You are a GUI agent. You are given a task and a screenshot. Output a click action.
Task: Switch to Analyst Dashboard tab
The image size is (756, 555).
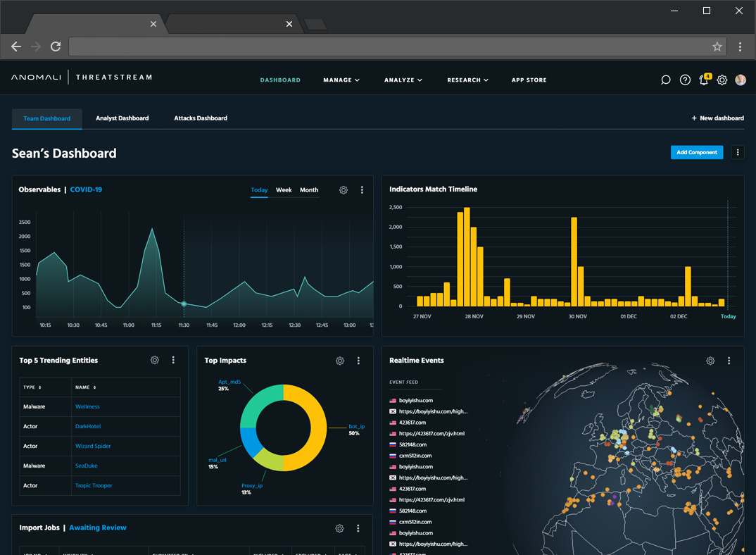(122, 118)
